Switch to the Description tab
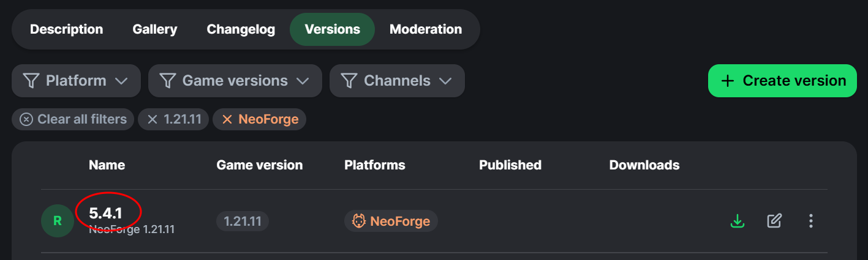Screen dimensions: 868x260 tap(66, 29)
